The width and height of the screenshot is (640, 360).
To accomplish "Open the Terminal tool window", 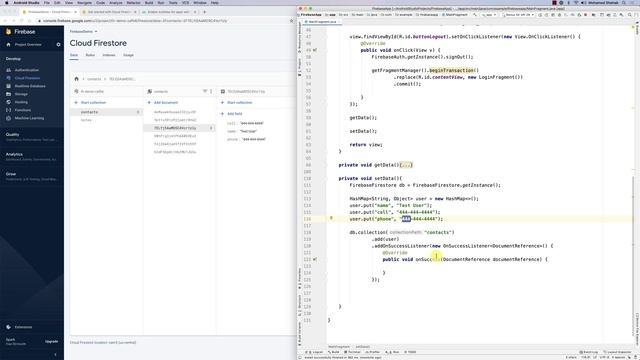I will pyautogui.click(x=353, y=352).
